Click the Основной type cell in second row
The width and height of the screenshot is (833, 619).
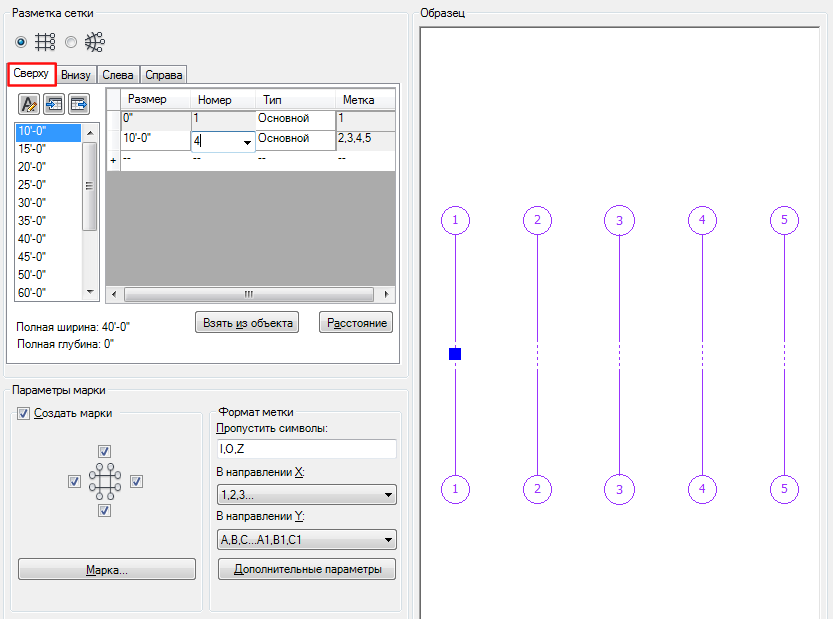[295, 140]
